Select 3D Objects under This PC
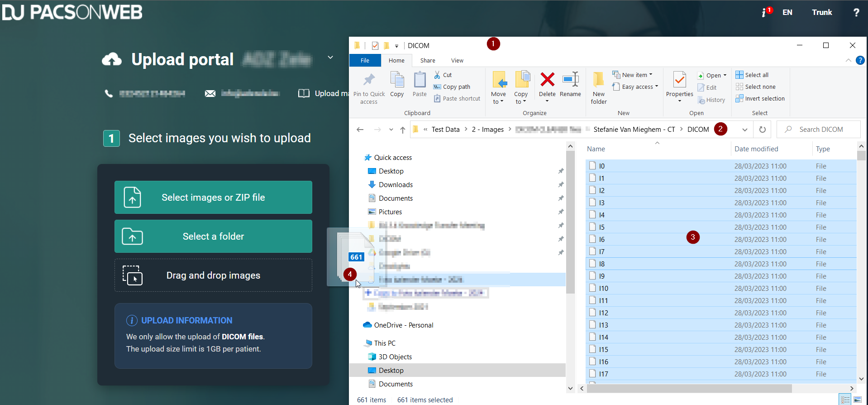The width and height of the screenshot is (868, 405). [395, 357]
